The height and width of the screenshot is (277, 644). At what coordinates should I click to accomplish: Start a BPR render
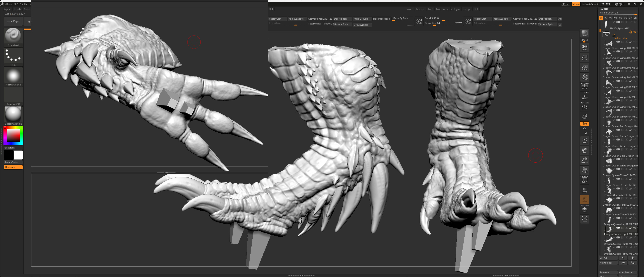pos(584,33)
